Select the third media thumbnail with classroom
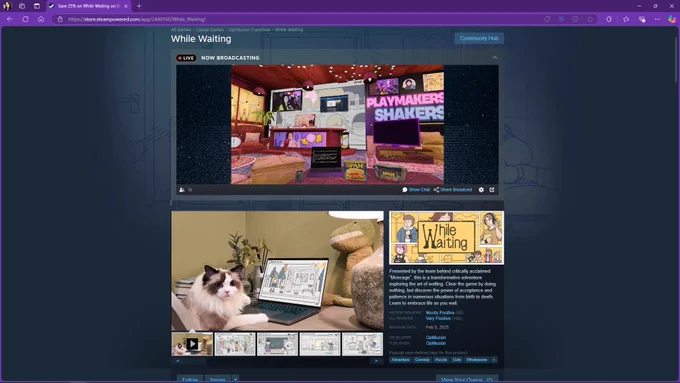This screenshot has width=680, height=383. pyautogui.click(x=277, y=344)
